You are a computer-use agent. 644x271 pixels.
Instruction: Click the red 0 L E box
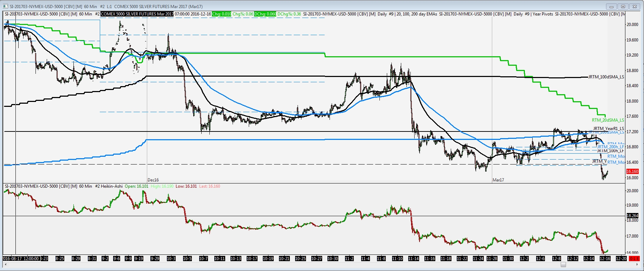(x=634, y=259)
